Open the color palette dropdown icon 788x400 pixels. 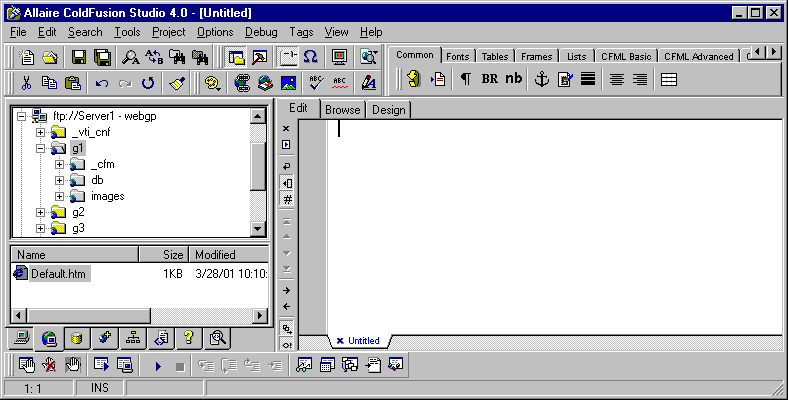click(x=213, y=83)
